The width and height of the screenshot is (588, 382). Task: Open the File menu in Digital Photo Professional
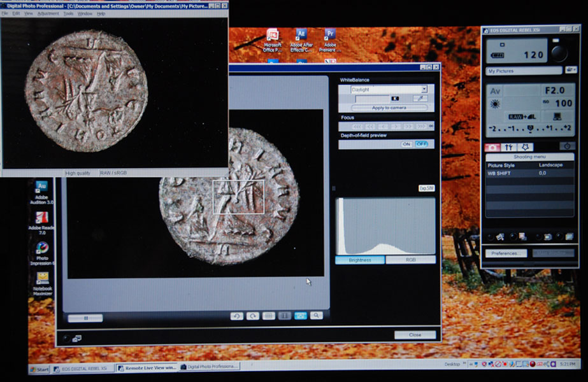pos(4,13)
